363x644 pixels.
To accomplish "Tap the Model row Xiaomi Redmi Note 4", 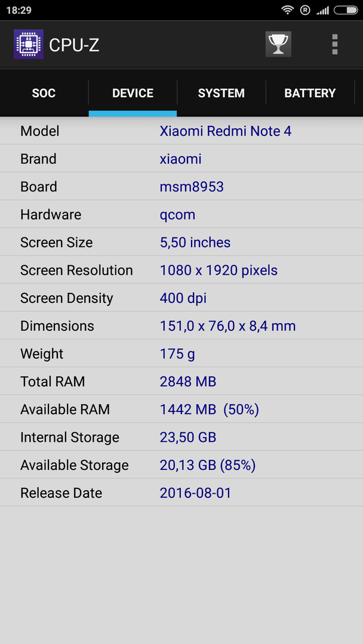I will tap(181, 131).
